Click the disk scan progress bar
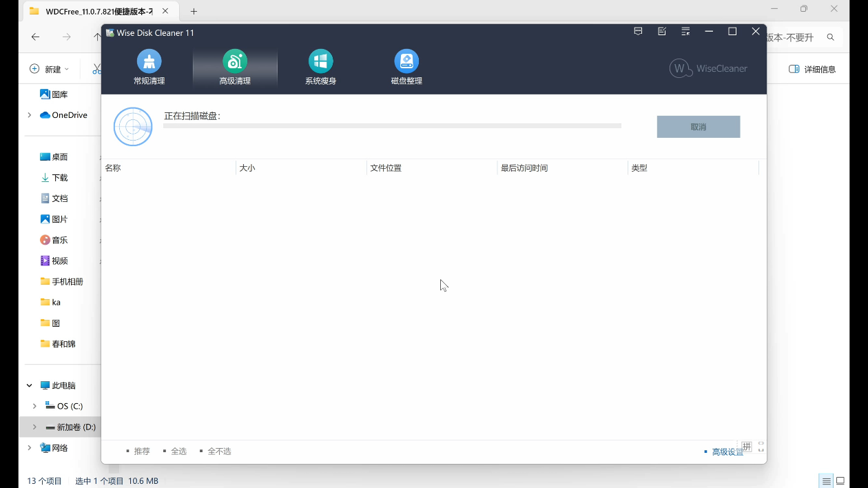Image resolution: width=868 pixels, height=488 pixels. pyautogui.click(x=392, y=126)
